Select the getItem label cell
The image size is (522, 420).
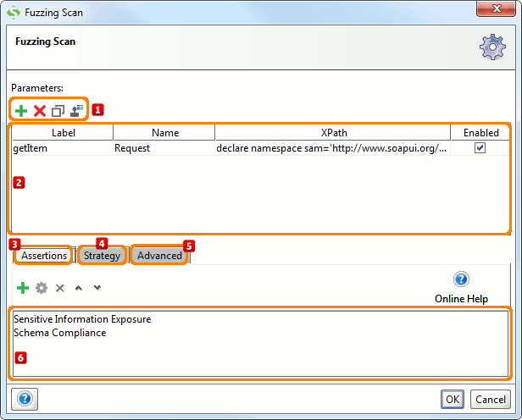click(x=63, y=148)
